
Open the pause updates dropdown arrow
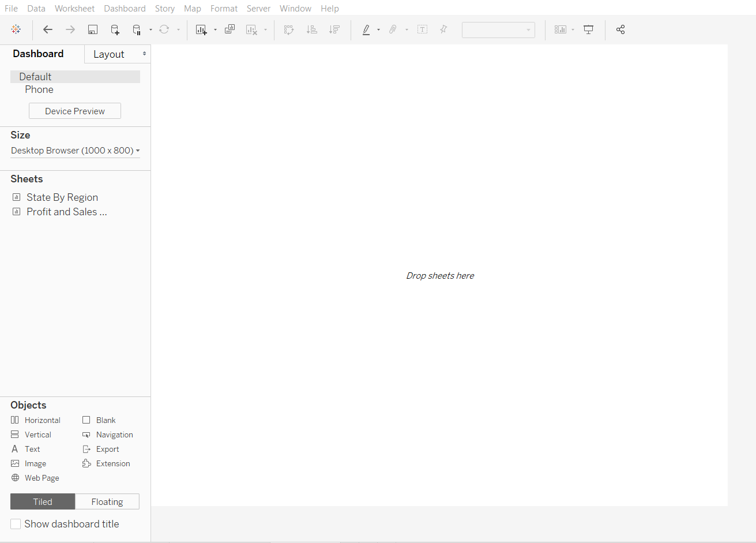coord(151,29)
